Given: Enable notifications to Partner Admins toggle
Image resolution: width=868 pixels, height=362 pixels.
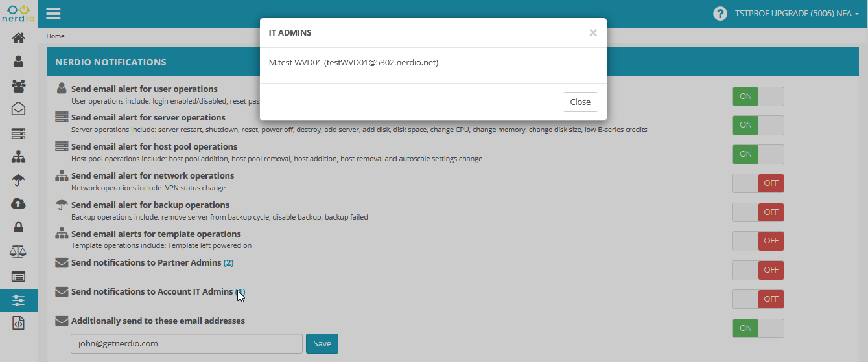Looking at the screenshot, I should pyautogui.click(x=758, y=270).
